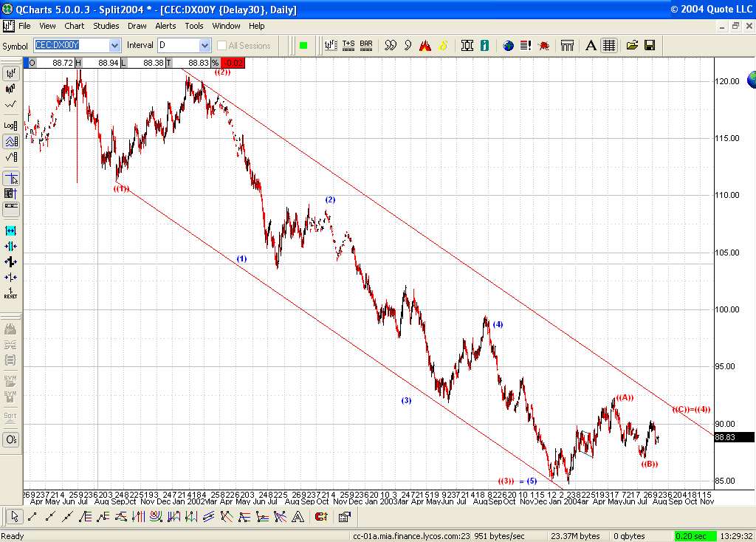Click the O's button in left toolbar
Image resolution: width=756 pixels, height=542 pixels.
tap(10, 439)
